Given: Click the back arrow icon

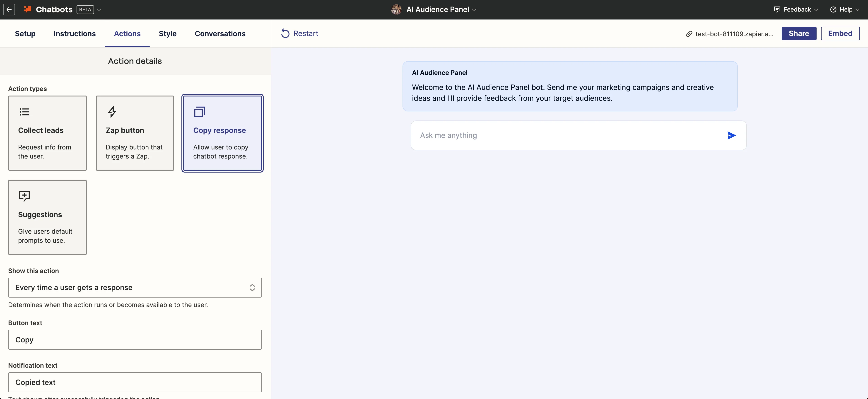Looking at the screenshot, I should click(9, 10).
